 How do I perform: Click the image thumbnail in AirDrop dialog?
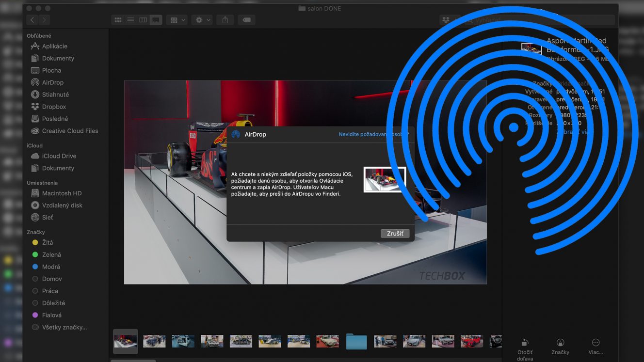coord(385,180)
